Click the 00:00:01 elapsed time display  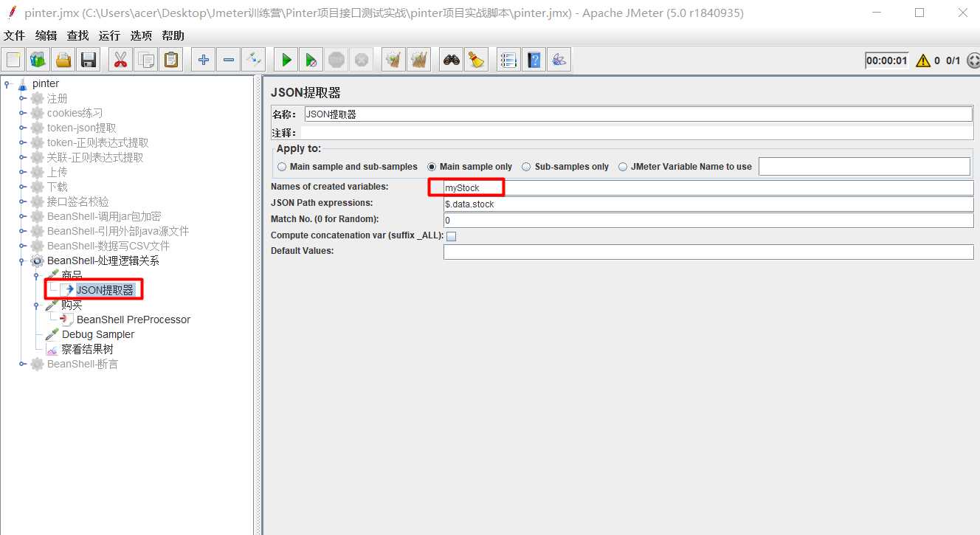(x=887, y=61)
